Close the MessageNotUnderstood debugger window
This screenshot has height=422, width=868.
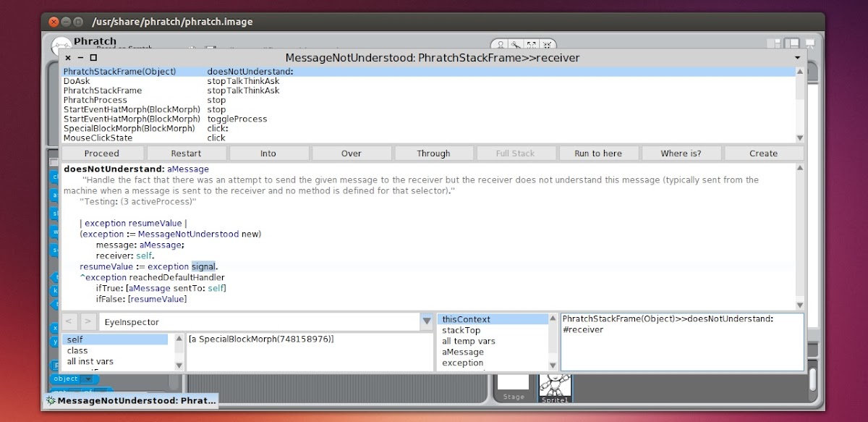[68, 57]
